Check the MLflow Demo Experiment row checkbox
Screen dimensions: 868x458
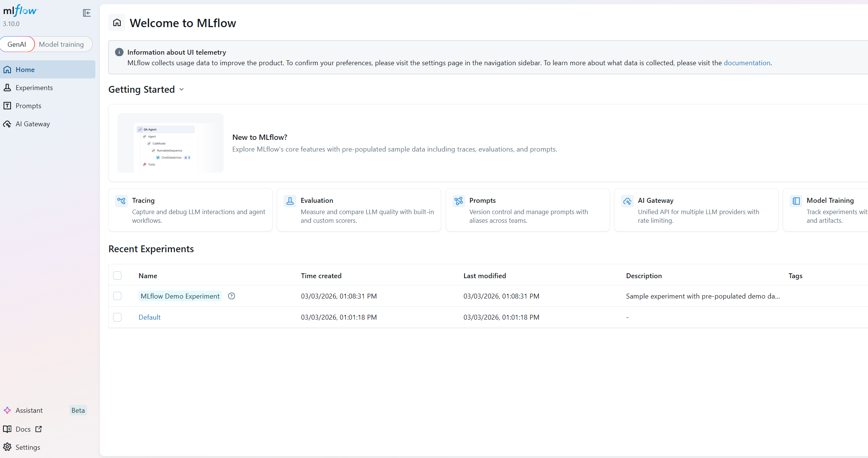tap(117, 296)
